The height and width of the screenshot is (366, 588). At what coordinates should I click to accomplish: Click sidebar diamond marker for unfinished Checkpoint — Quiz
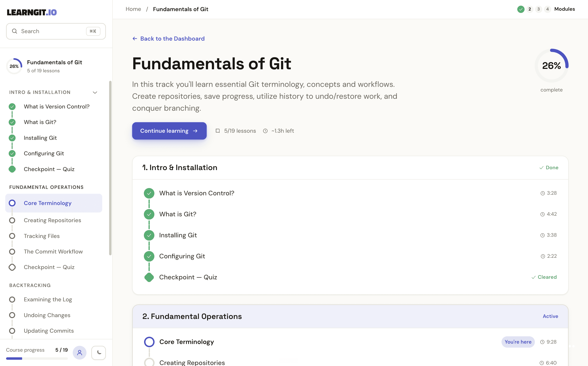point(12,267)
